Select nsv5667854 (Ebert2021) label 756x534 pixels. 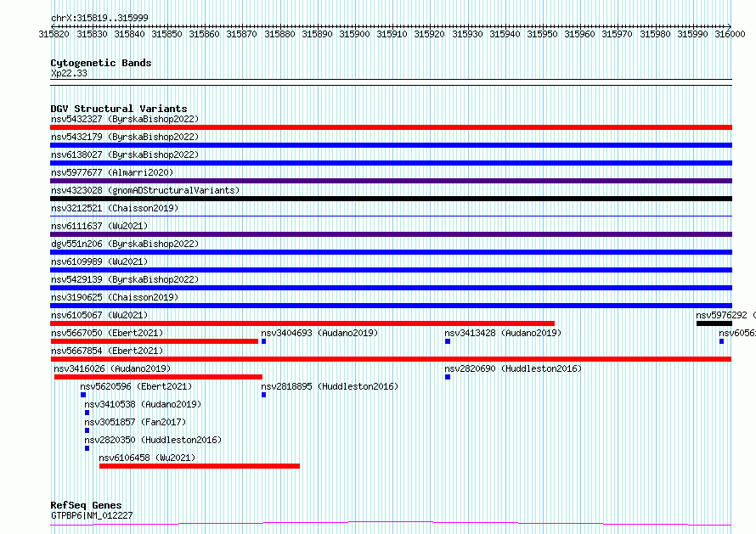point(107,351)
